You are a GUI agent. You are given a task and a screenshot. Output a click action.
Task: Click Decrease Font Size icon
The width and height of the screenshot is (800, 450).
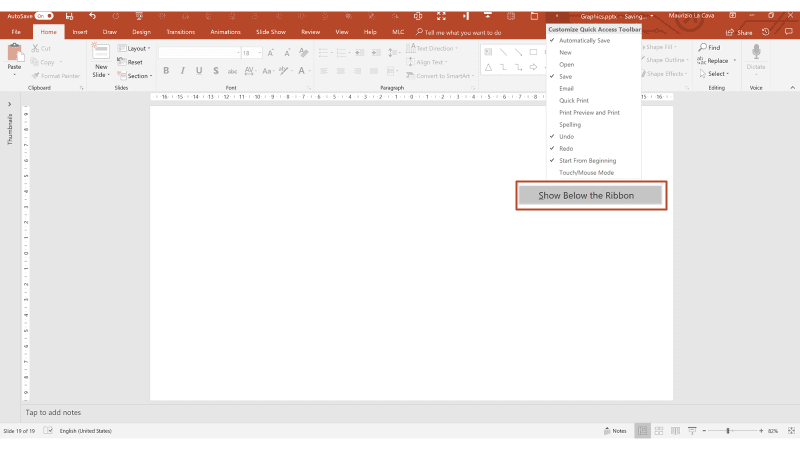click(x=287, y=53)
